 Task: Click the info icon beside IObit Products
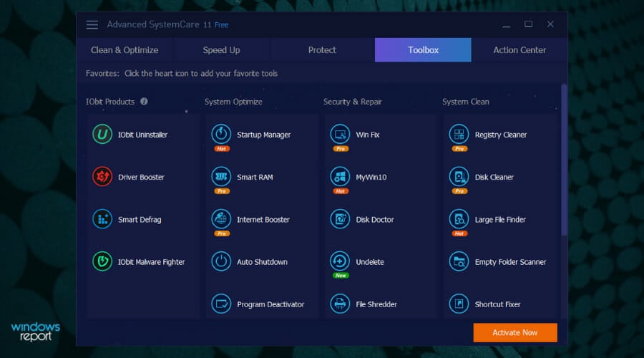[144, 101]
